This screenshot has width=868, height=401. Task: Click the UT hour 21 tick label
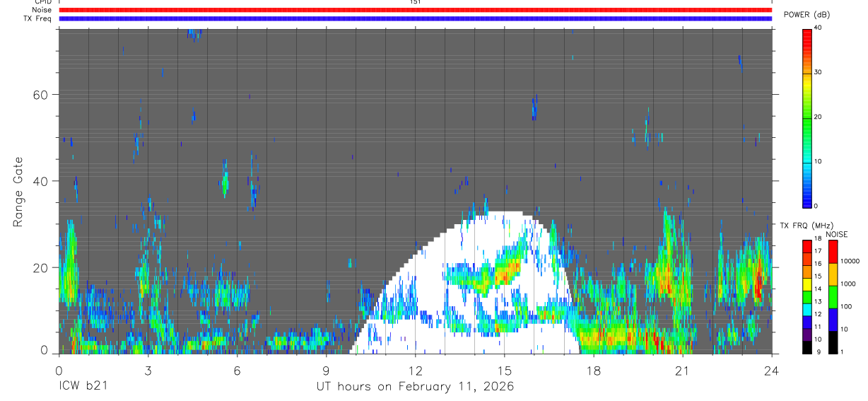pyautogui.click(x=682, y=370)
